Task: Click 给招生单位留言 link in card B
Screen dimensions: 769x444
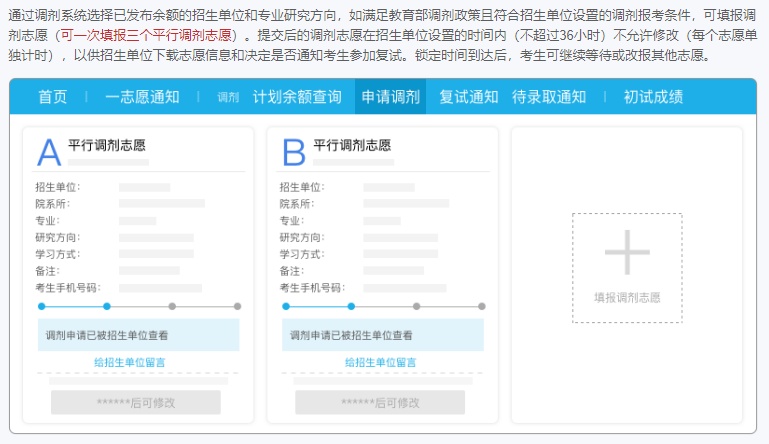Action: pos(382,362)
